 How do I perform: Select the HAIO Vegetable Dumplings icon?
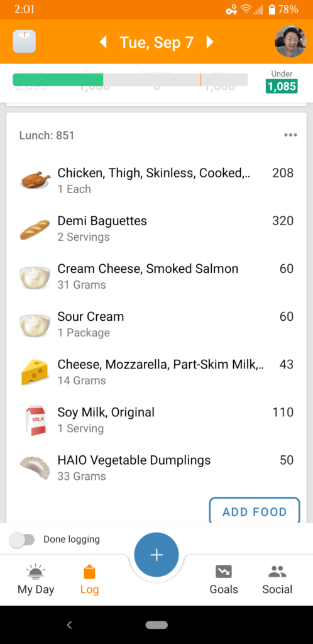point(35,468)
